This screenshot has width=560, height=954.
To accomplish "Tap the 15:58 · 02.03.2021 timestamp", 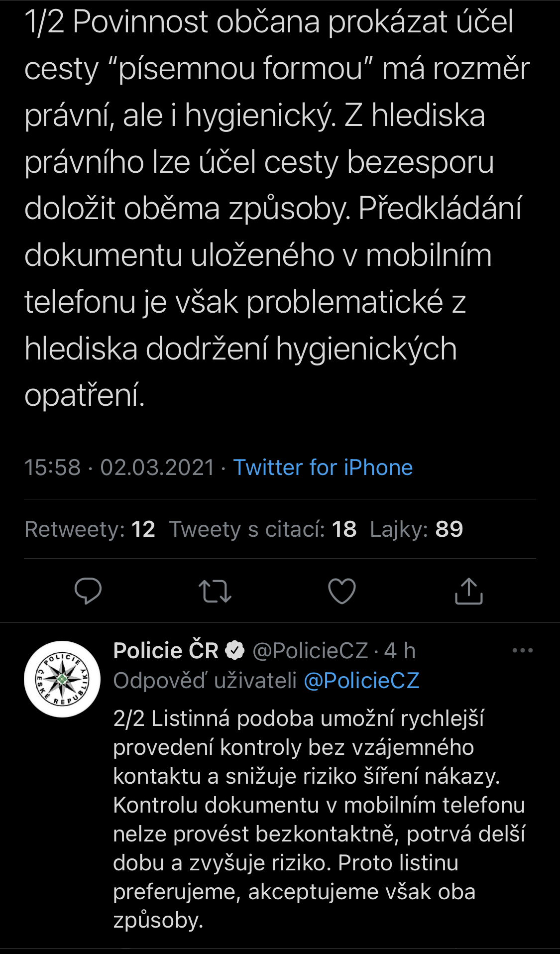I will [119, 468].
